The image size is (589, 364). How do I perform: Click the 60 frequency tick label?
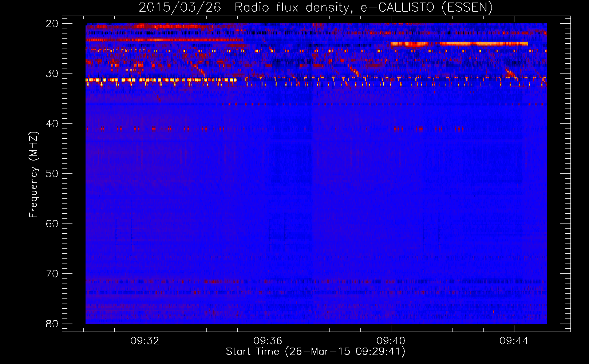(x=52, y=223)
